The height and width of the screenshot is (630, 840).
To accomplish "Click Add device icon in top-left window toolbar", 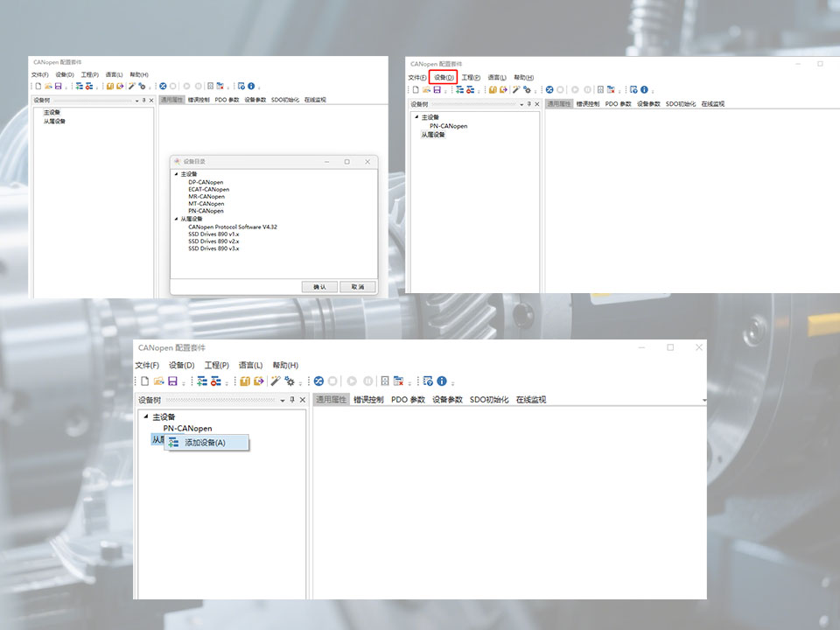I will (x=80, y=86).
